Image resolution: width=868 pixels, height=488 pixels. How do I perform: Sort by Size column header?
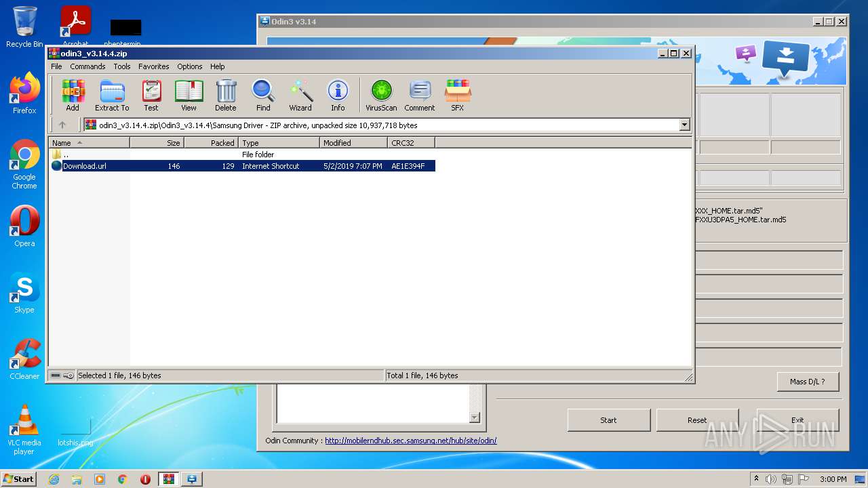[x=157, y=143]
